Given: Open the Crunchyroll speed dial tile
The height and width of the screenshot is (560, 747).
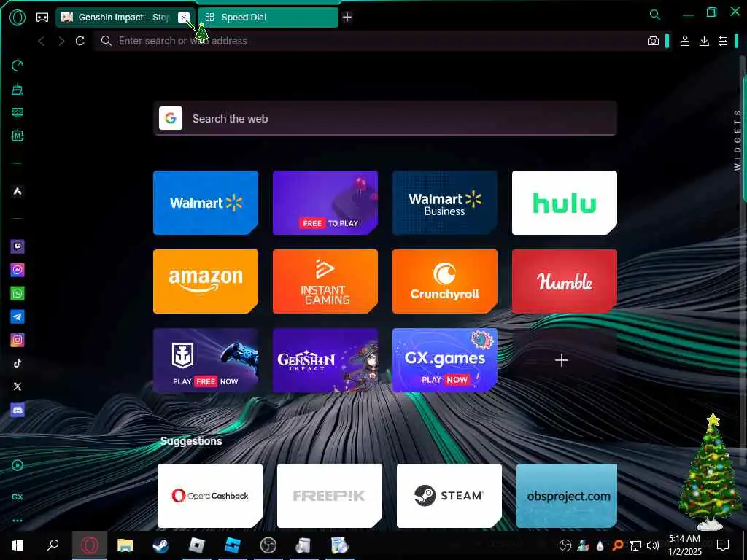Looking at the screenshot, I should click(445, 281).
